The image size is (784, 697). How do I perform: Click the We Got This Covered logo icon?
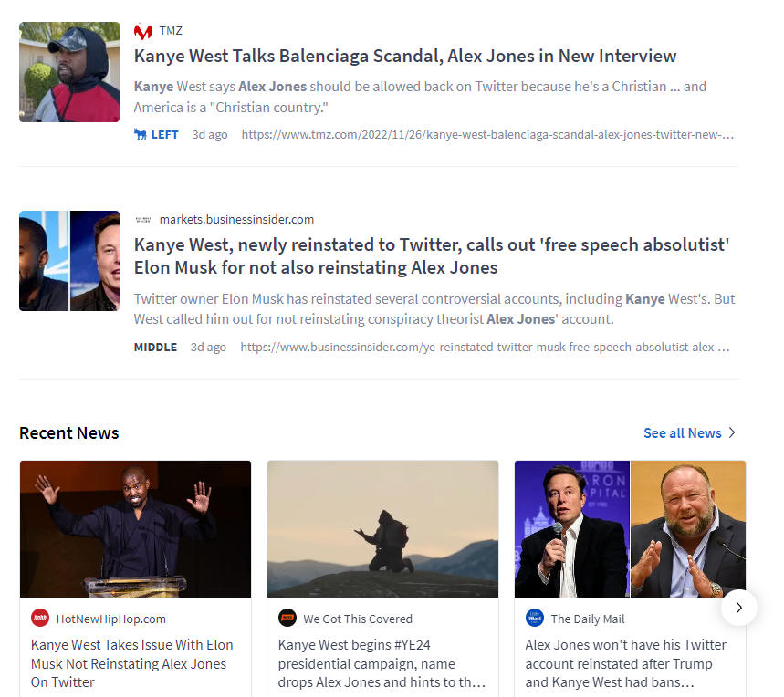click(287, 618)
